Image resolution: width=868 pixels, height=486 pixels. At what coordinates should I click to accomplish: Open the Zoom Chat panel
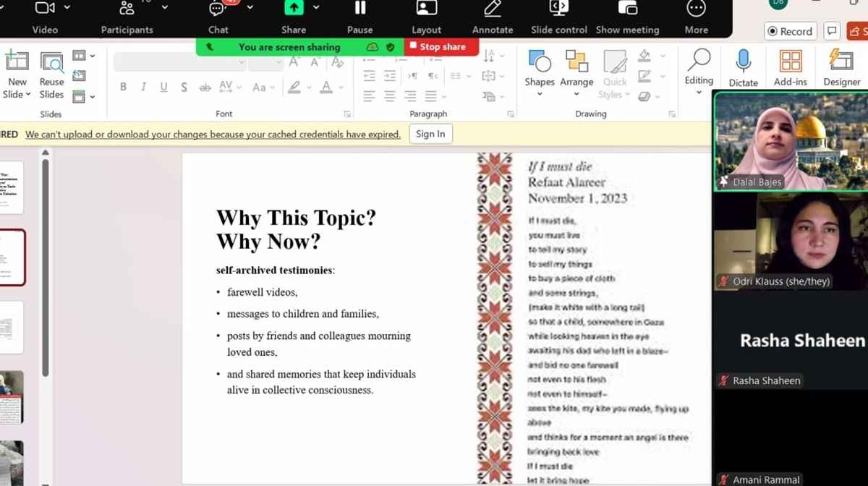pos(218,10)
